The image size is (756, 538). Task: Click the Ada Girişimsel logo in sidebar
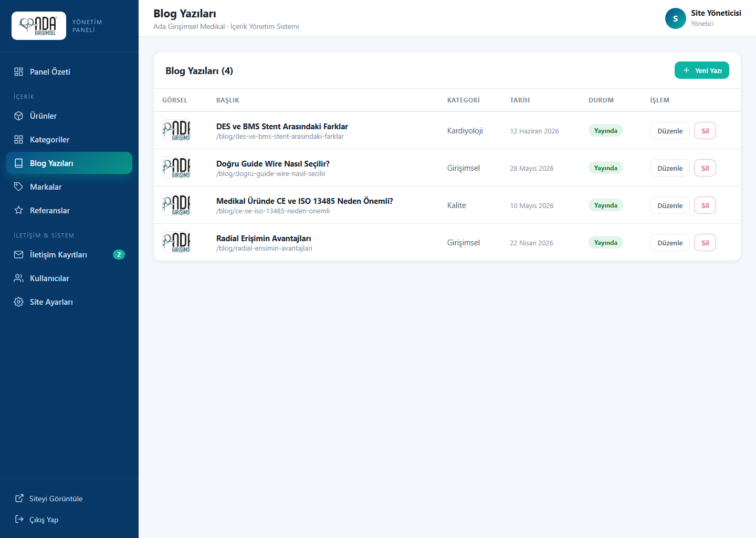coord(39,26)
